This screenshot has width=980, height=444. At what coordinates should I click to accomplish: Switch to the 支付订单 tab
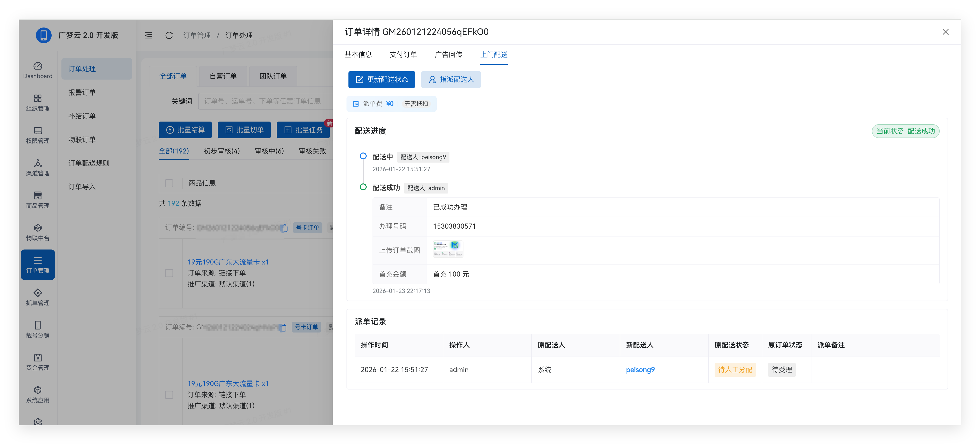click(404, 55)
